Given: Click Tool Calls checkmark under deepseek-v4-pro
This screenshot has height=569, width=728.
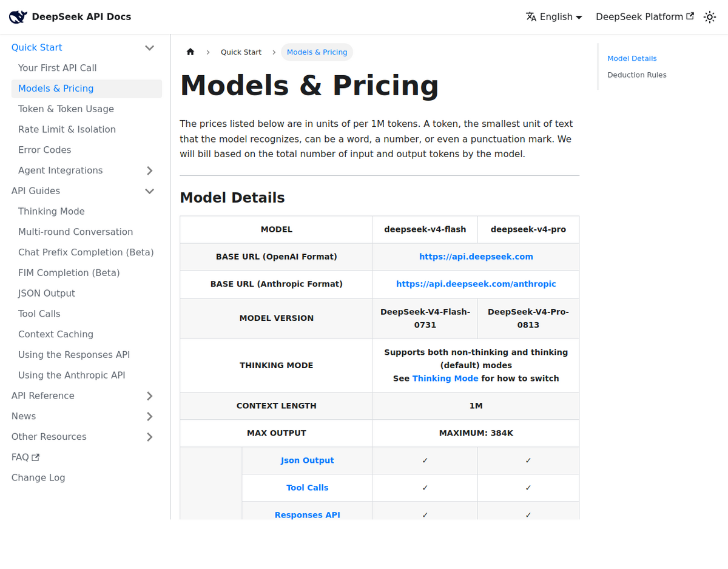Looking at the screenshot, I should [x=528, y=488].
